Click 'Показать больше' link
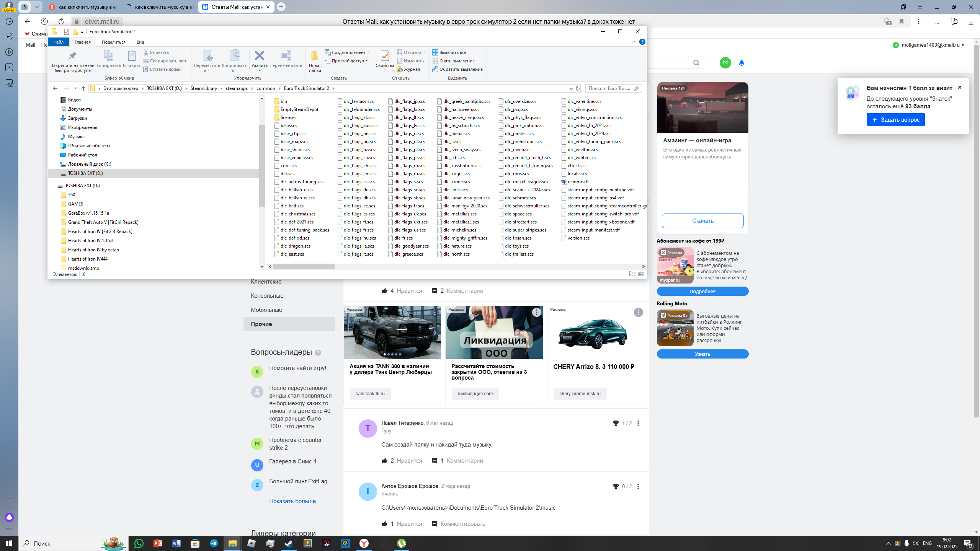 point(292,501)
